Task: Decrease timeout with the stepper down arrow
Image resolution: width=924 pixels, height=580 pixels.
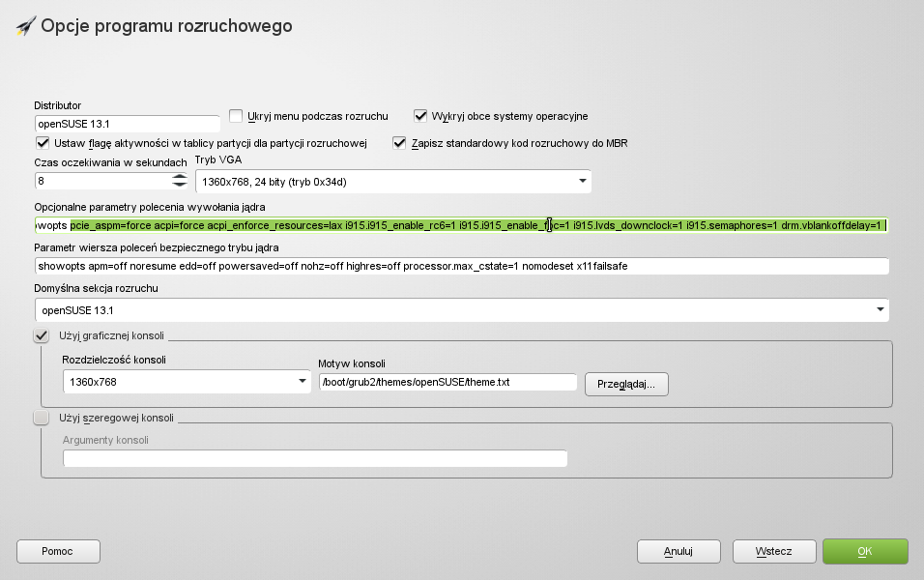Action: [x=180, y=185]
